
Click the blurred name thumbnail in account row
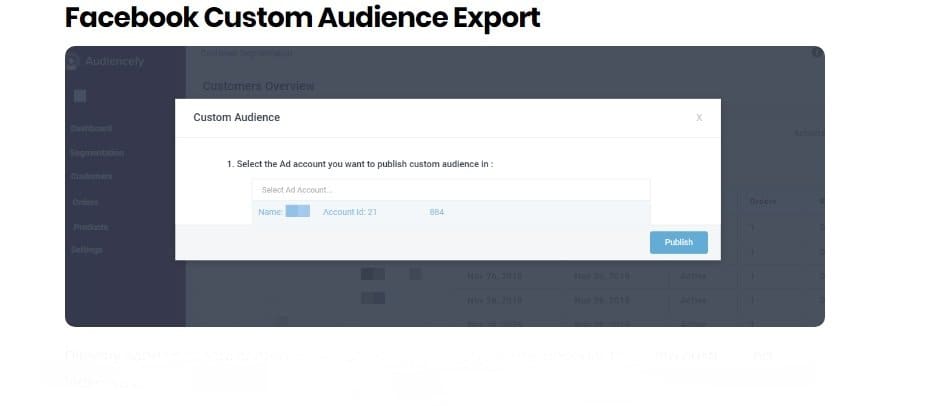[298, 212]
